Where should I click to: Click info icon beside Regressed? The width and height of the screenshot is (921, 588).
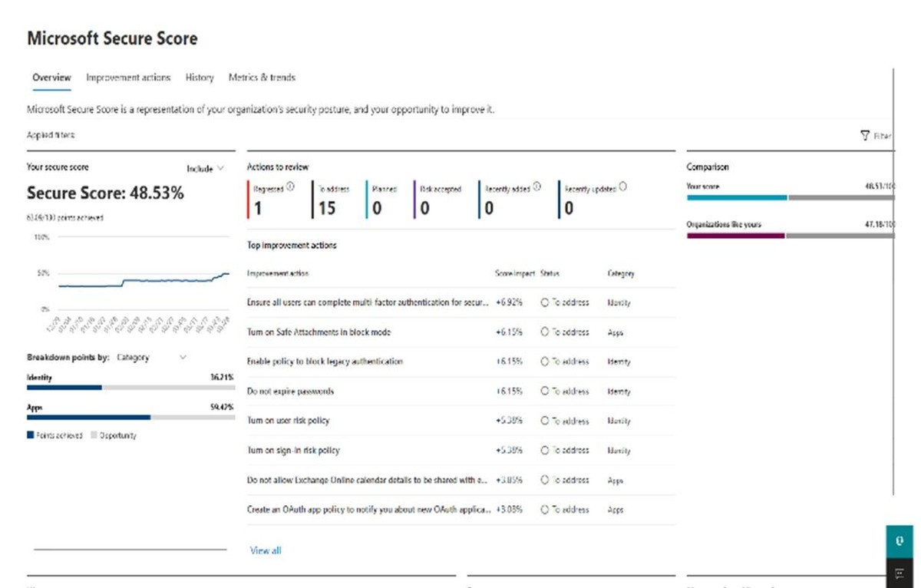tap(290, 187)
